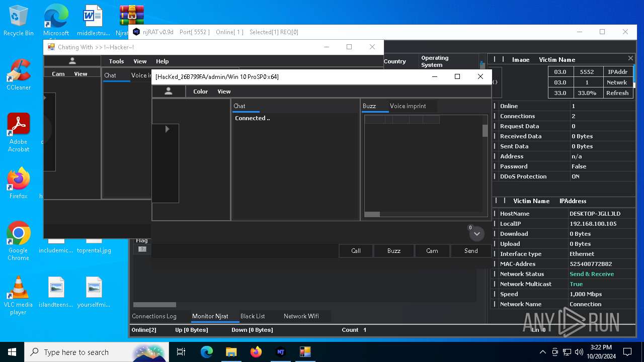Image resolution: width=644 pixels, height=362 pixels.
Task: Open the middlestru Word document icon
Action: [x=94, y=21]
